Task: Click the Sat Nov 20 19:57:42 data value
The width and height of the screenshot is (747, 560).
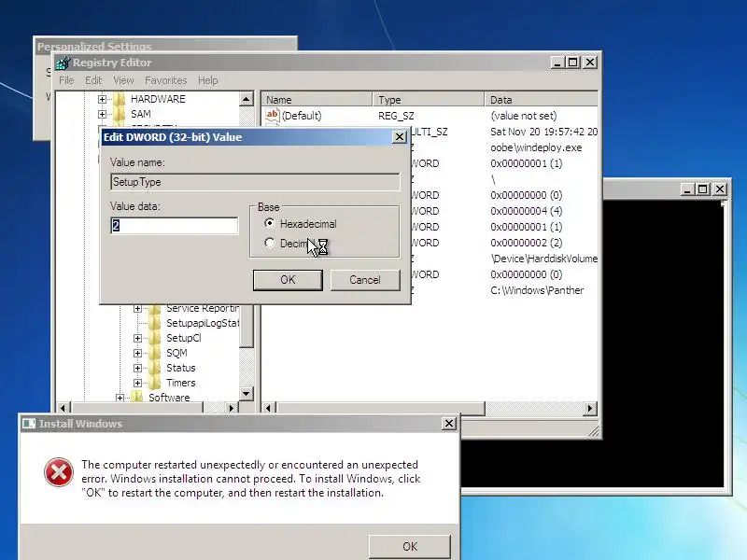Action: (544, 132)
